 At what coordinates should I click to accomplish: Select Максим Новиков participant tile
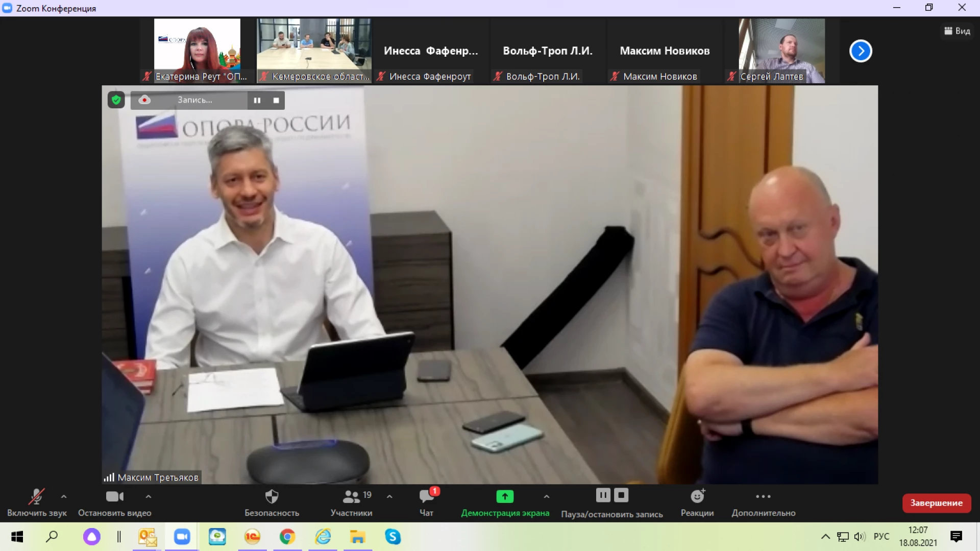click(665, 51)
